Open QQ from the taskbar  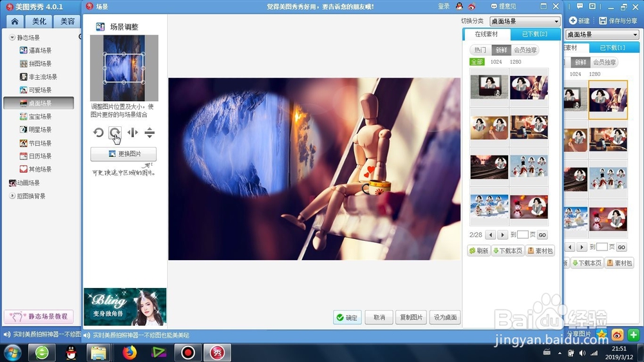point(71,352)
